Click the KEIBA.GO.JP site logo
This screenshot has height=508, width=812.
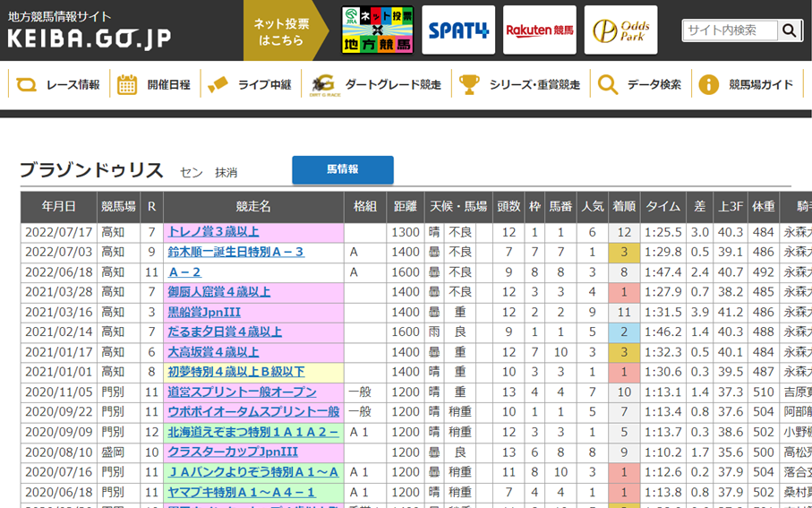click(89, 31)
